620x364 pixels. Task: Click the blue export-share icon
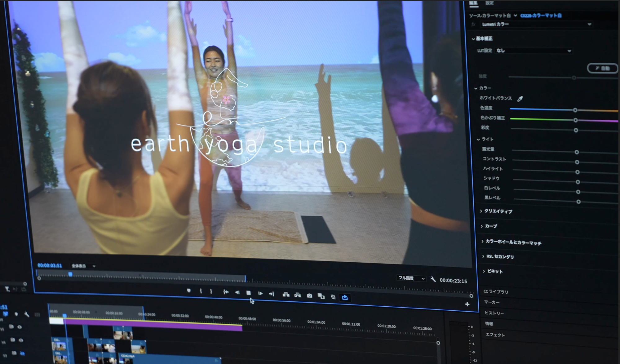pyautogui.click(x=345, y=298)
